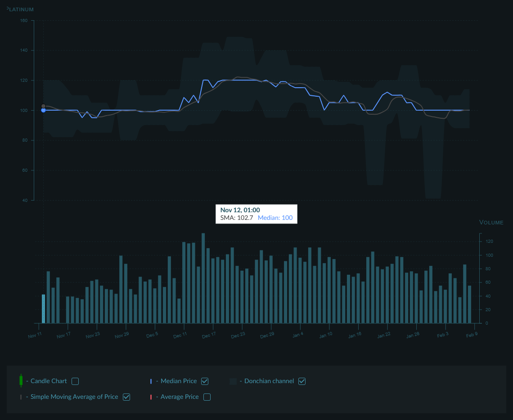Image resolution: width=513 pixels, height=420 pixels.
Task: Click the Dec 23 date axis label
Action: pyautogui.click(x=238, y=335)
